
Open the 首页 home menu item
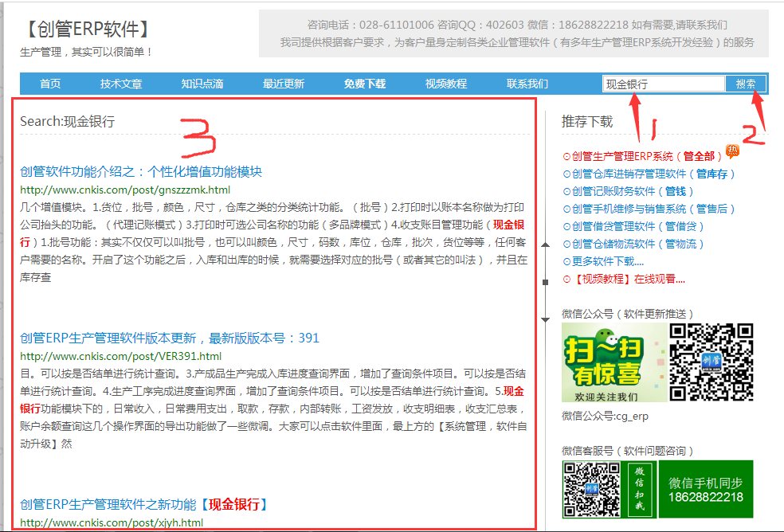tap(50, 84)
